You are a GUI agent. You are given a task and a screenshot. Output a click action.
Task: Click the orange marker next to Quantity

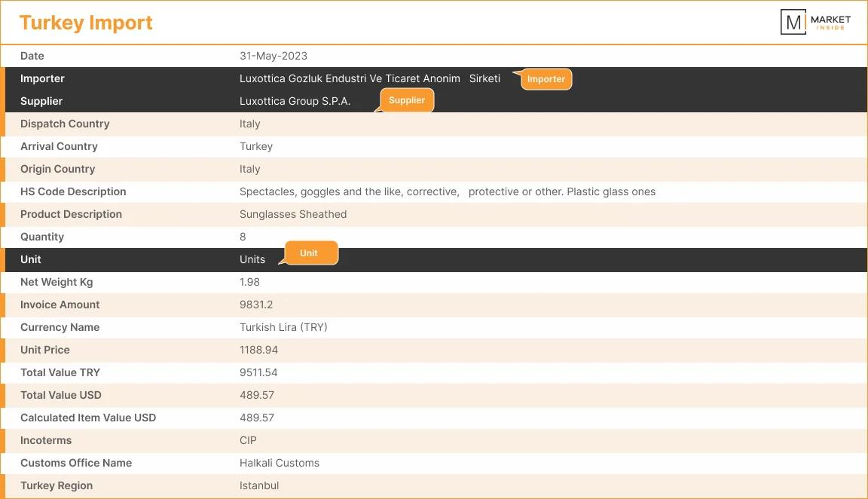tap(4, 236)
